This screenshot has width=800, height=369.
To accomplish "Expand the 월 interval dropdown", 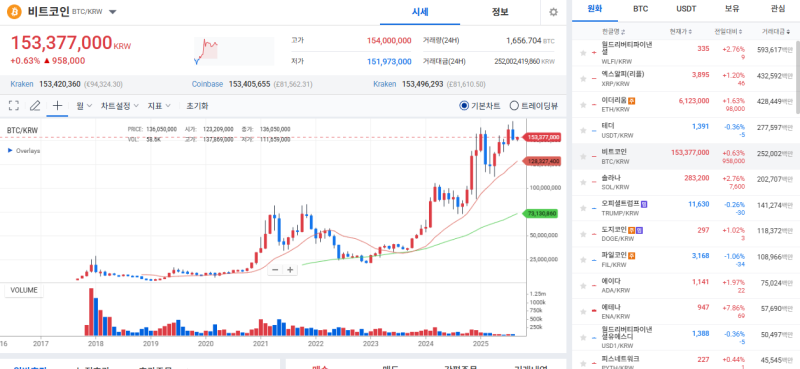I will 84,106.
